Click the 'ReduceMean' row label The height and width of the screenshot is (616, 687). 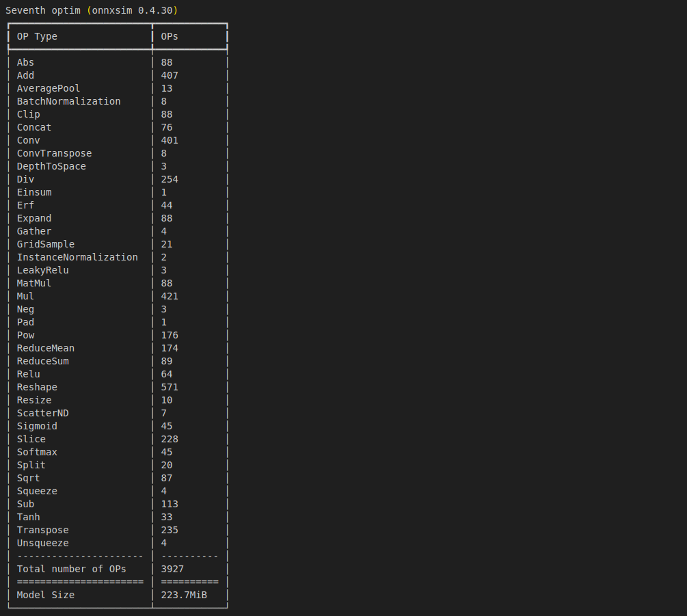[46, 348]
